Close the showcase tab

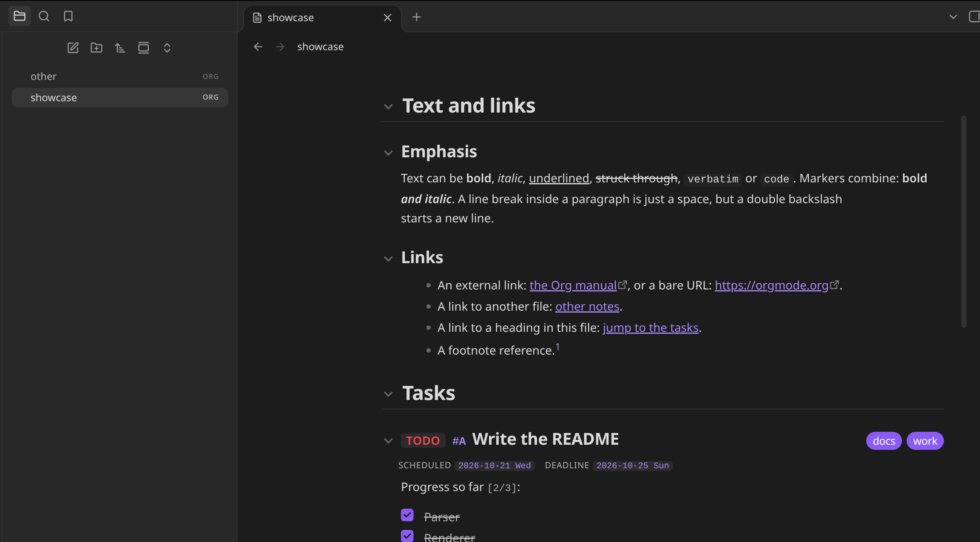pos(388,18)
